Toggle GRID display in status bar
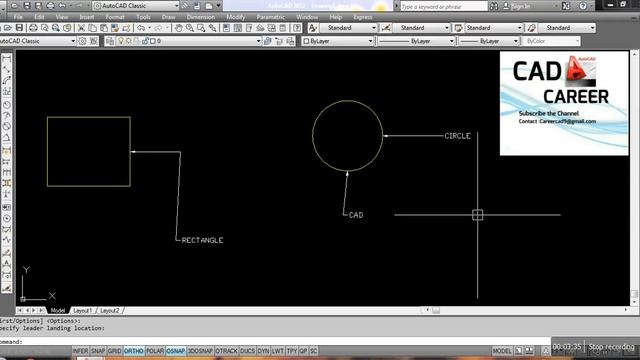The height and width of the screenshot is (360, 640). 114,351
